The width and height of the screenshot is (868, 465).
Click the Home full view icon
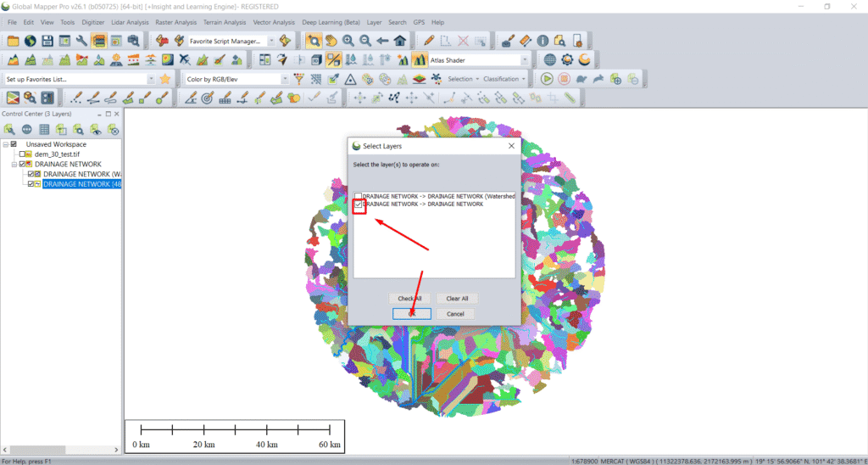coord(400,41)
